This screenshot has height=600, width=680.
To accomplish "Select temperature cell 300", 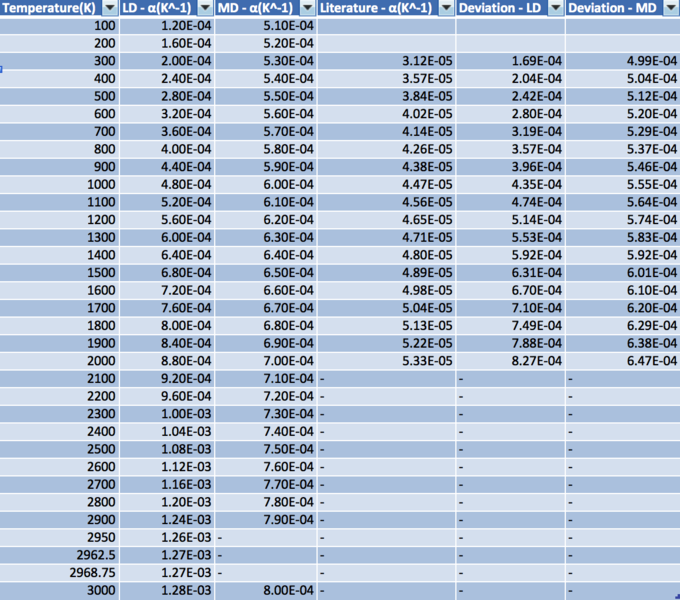I will click(59, 61).
